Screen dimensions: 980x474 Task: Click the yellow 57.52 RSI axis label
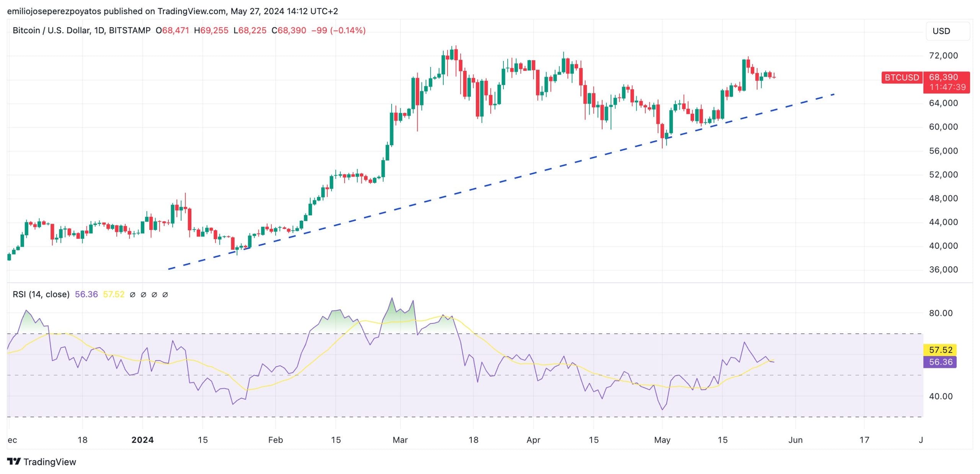click(x=940, y=350)
